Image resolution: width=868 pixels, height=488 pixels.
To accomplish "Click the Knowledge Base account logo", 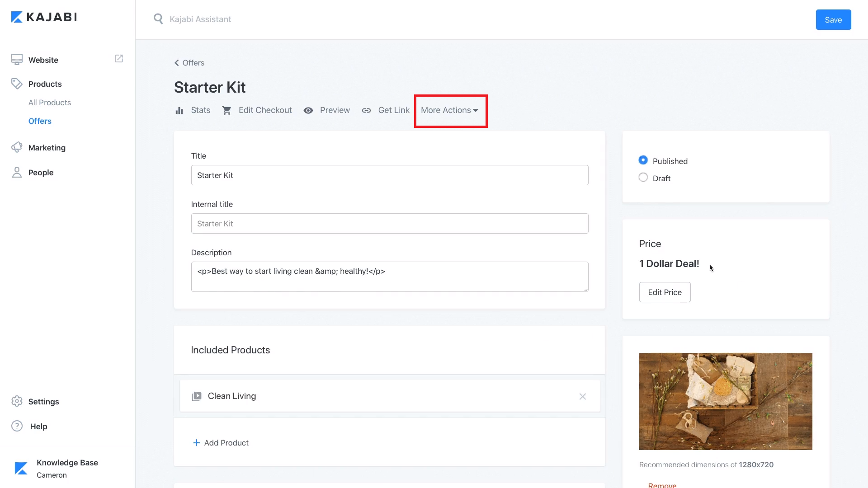I will click(21, 468).
